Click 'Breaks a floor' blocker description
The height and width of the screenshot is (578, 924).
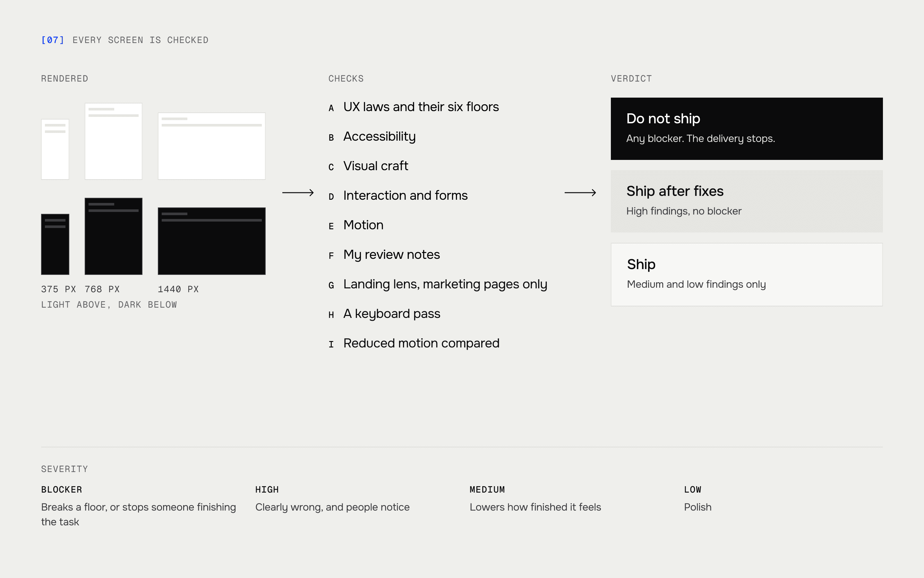pos(139,514)
